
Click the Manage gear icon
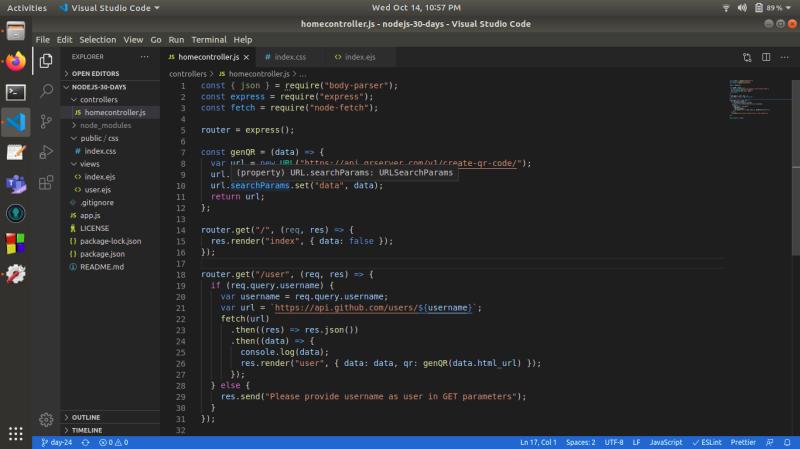(x=46, y=419)
